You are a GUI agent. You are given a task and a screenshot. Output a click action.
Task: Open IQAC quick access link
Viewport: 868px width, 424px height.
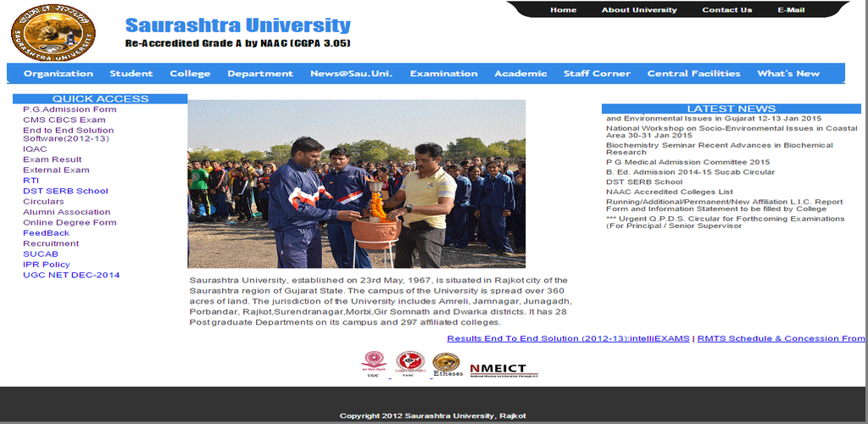[x=35, y=149]
